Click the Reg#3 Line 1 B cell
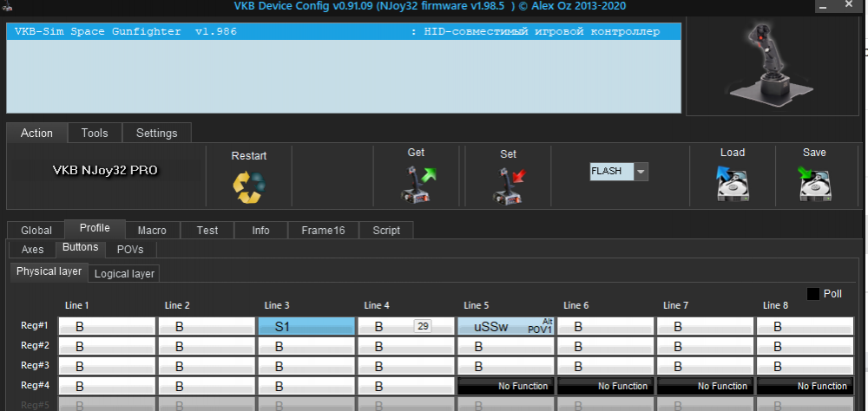This screenshot has height=411, width=868. [107, 366]
